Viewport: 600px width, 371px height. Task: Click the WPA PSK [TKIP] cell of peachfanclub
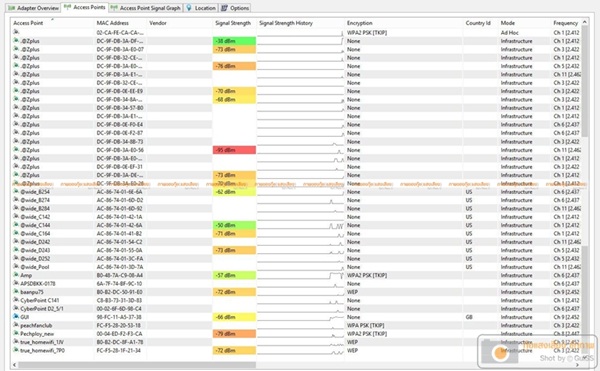click(x=365, y=325)
